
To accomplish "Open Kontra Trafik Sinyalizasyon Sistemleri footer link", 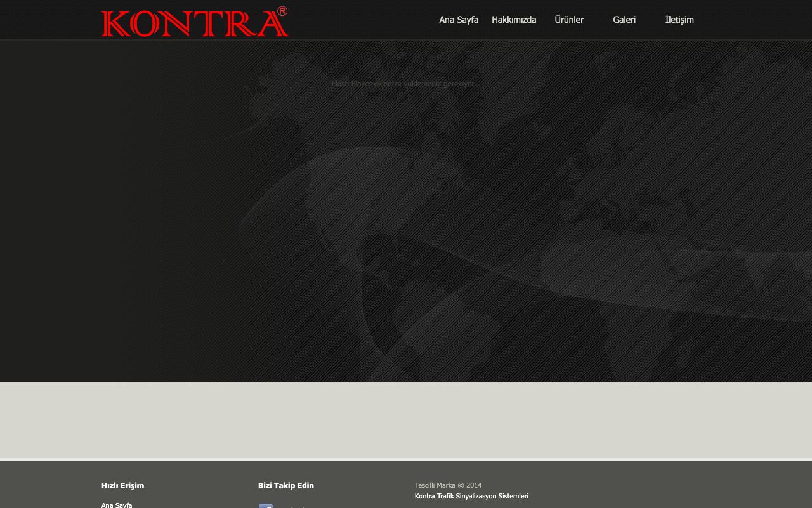I will click(x=471, y=496).
